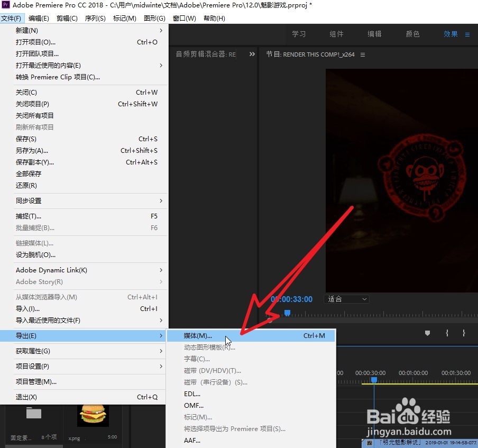
Task: Choose 关闭(C) menu entry
Action: [84, 92]
